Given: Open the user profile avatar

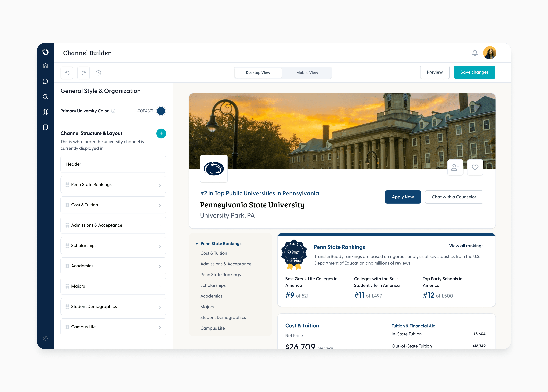Looking at the screenshot, I should click(x=490, y=53).
